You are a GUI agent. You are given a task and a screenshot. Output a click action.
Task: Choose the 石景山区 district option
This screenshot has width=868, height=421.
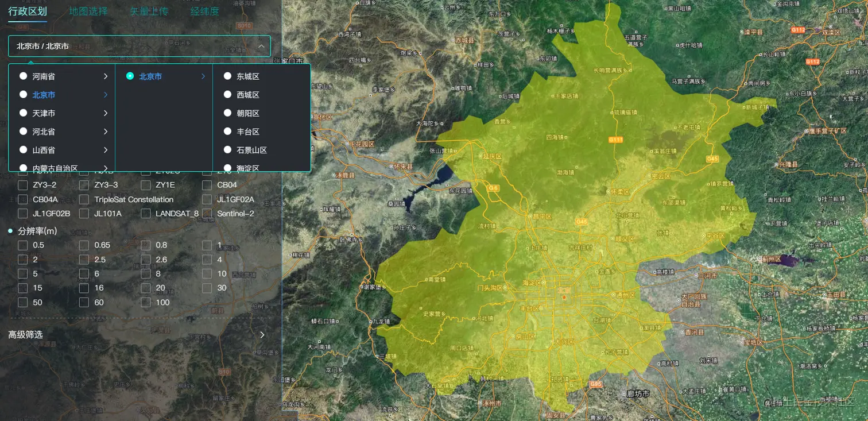228,150
